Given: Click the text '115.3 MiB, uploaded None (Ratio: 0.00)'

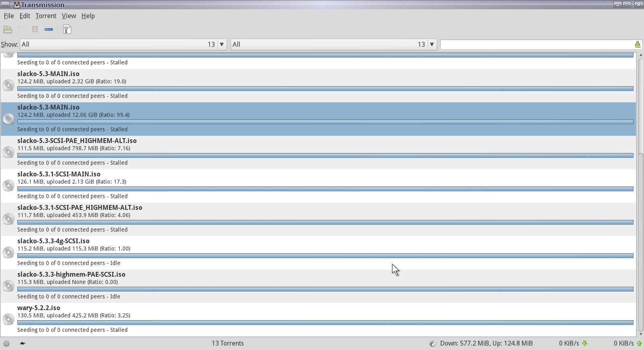Looking at the screenshot, I should coord(68,282).
